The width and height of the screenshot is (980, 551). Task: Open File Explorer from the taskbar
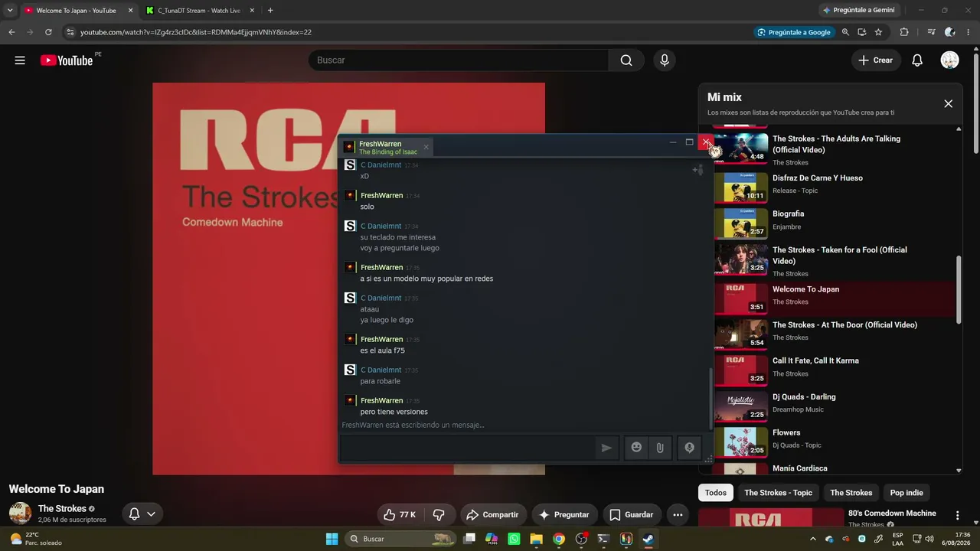click(x=536, y=539)
